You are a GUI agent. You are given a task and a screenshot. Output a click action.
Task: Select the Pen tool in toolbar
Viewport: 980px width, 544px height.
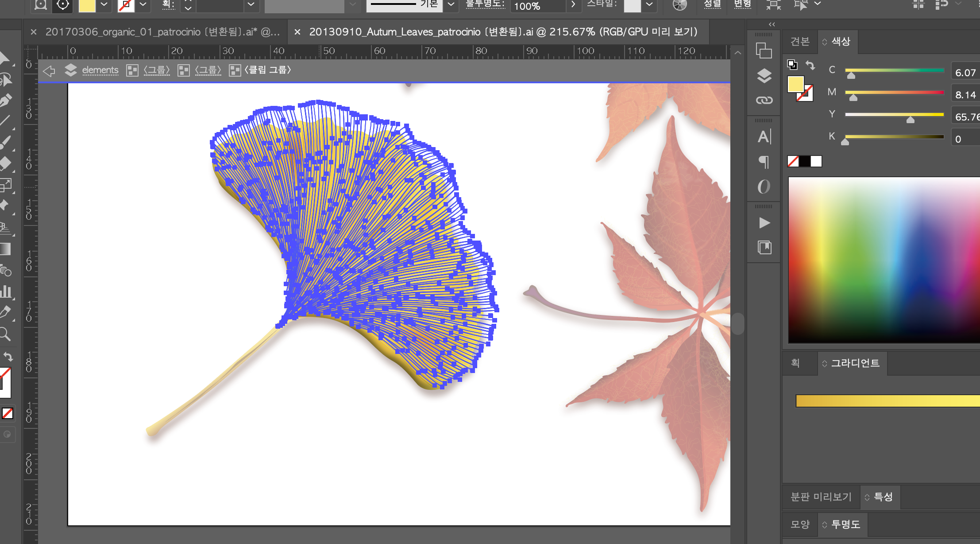(5, 101)
